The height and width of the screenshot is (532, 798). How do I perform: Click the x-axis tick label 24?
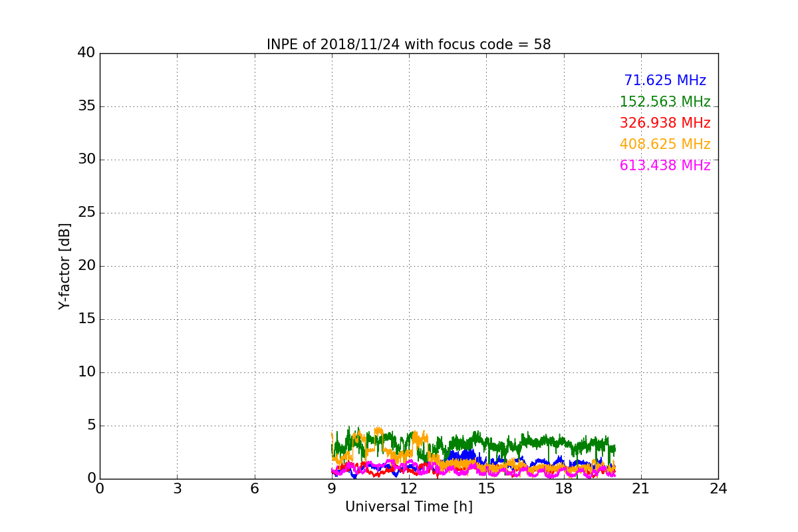718,488
